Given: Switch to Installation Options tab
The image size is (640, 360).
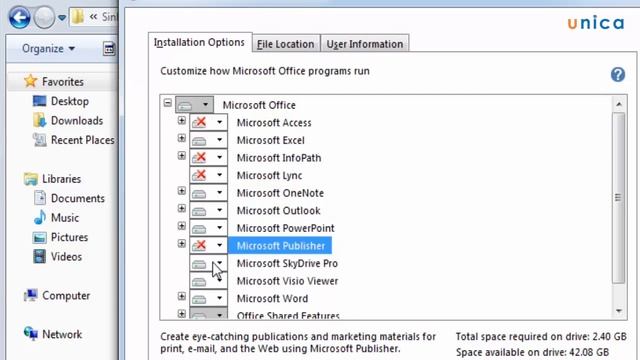Looking at the screenshot, I should (x=200, y=42).
